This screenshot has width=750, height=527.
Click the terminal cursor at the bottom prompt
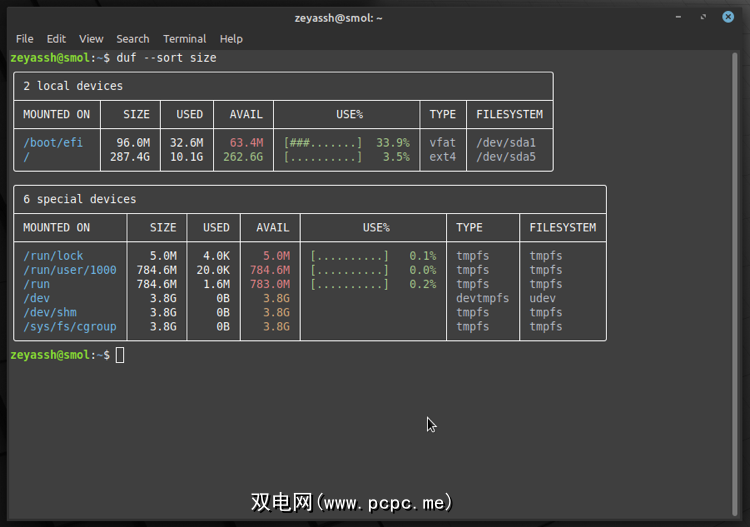[120, 355]
